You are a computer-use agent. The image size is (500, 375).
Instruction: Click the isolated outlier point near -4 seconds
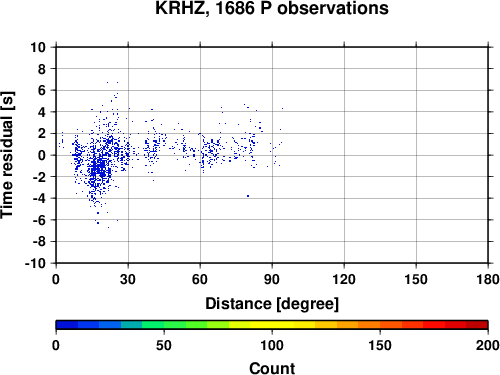pos(248,196)
